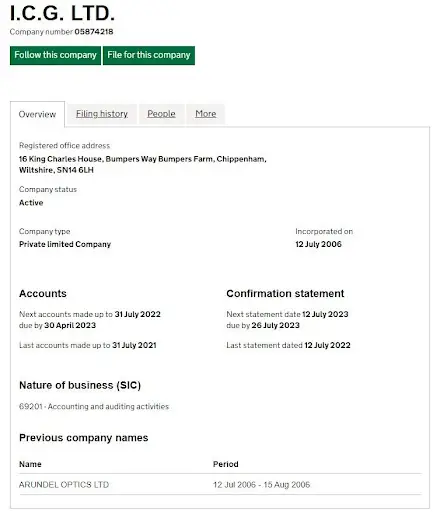Click the Name column header
Image resolution: width=440 pixels, height=512 pixels.
coord(30,464)
